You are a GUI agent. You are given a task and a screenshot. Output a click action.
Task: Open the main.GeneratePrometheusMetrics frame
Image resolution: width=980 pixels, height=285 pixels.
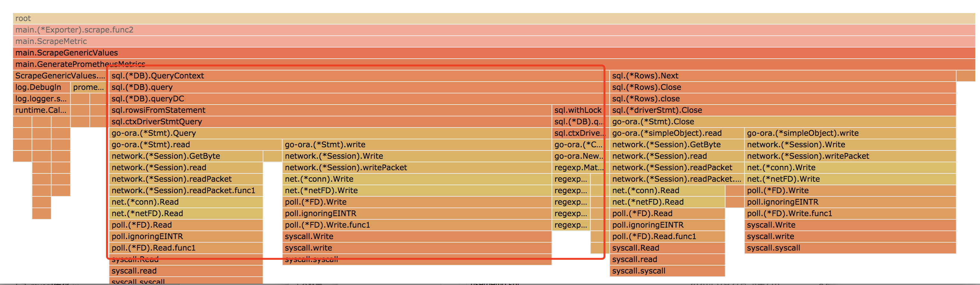pos(494,64)
